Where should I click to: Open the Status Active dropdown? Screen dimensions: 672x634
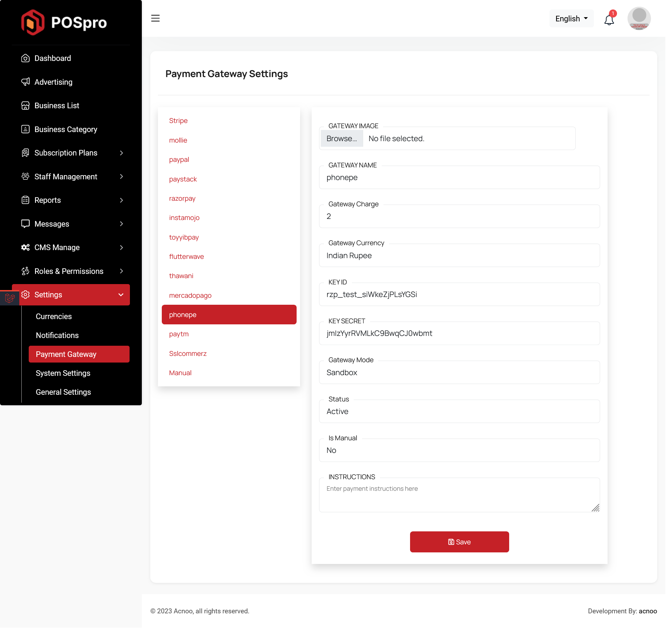pyautogui.click(x=459, y=411)
